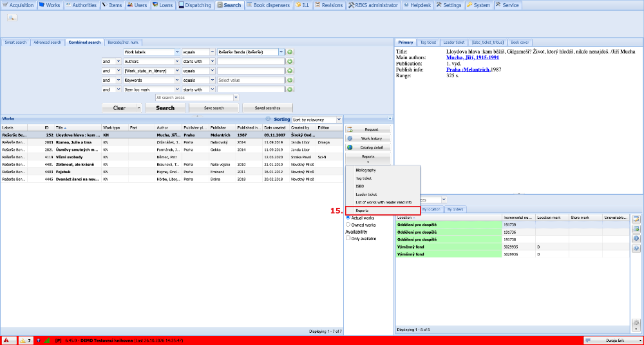
Task: Click the search icon in the top toolbar
Action: click(12, 17)
